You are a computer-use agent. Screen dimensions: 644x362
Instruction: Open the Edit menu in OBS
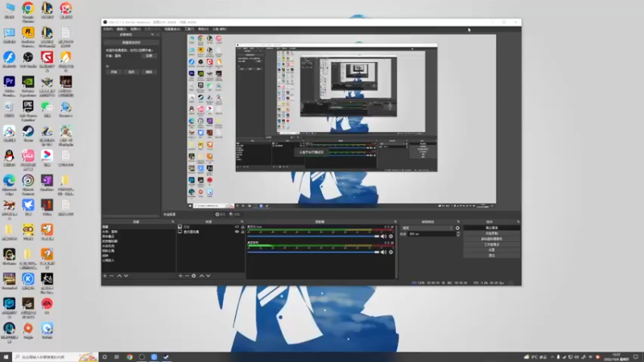(122, 29)
